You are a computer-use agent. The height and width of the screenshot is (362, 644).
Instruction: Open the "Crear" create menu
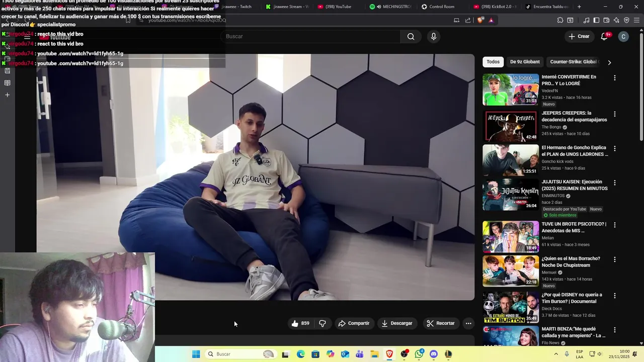[579, 36]
